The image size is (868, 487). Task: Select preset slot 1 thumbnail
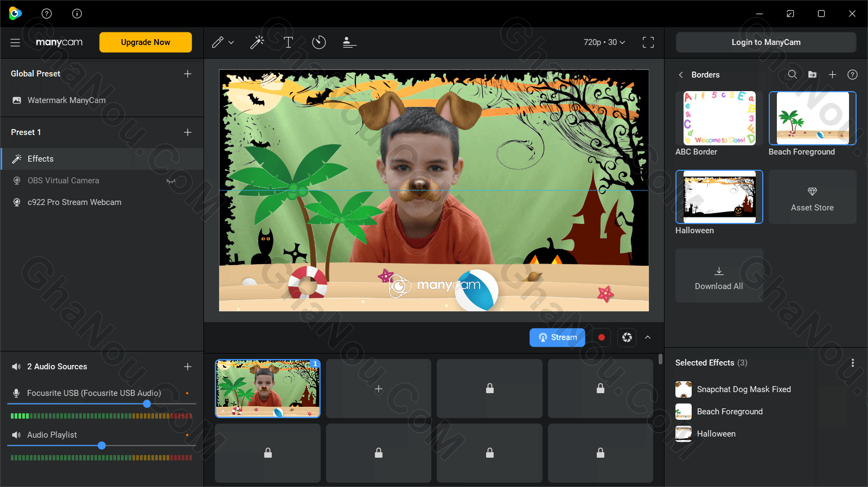tap(267, 388)
